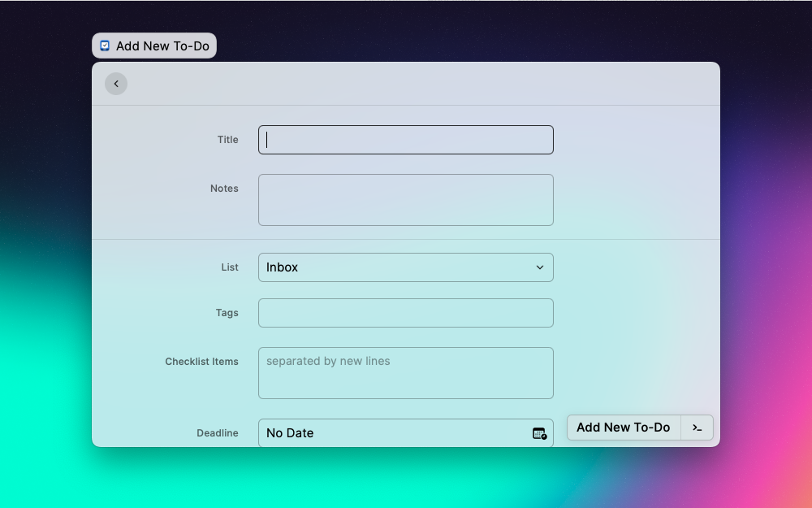
Task: Focus the Title text field
Action: (406, 140)
